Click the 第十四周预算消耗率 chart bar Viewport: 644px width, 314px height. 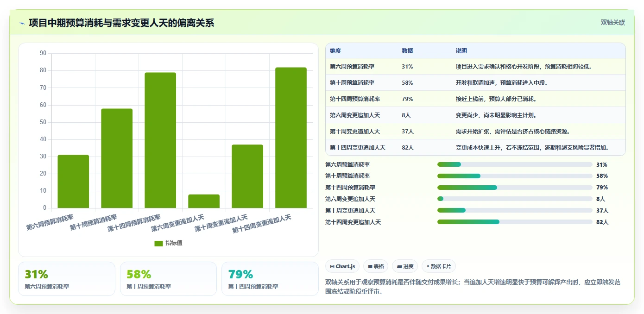[160, 140]
